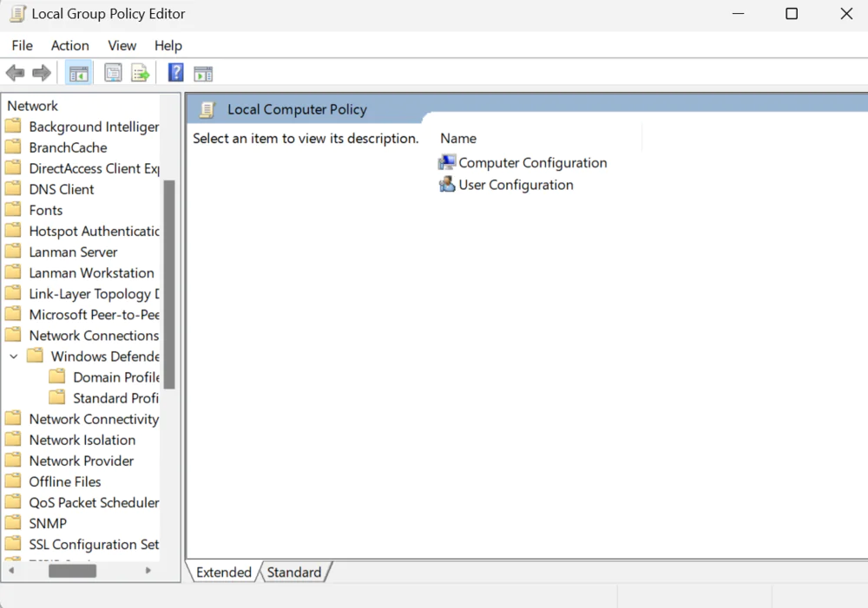
Task: Click the title bar app icon
Action: (17, 14)
